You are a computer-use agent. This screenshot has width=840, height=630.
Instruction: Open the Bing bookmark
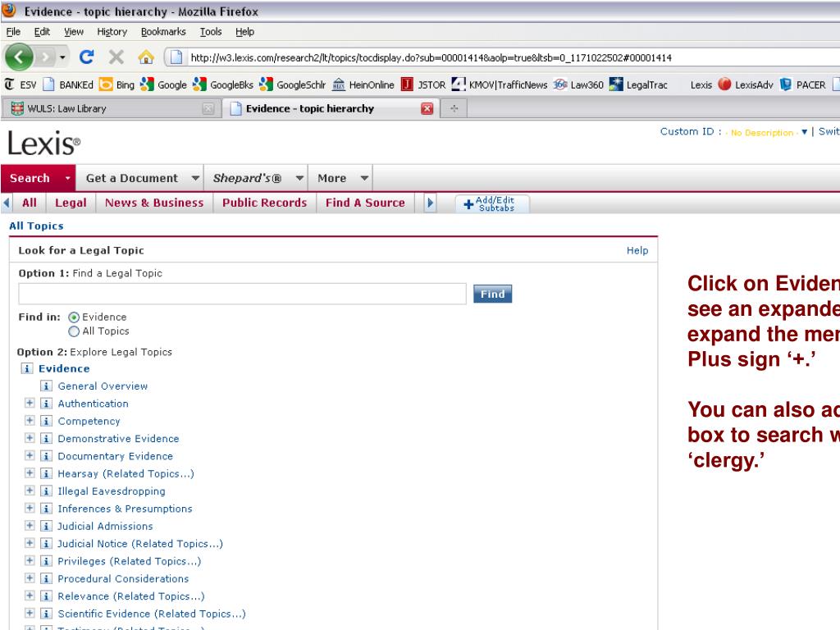pyautogui.click(x=117, y=84)
